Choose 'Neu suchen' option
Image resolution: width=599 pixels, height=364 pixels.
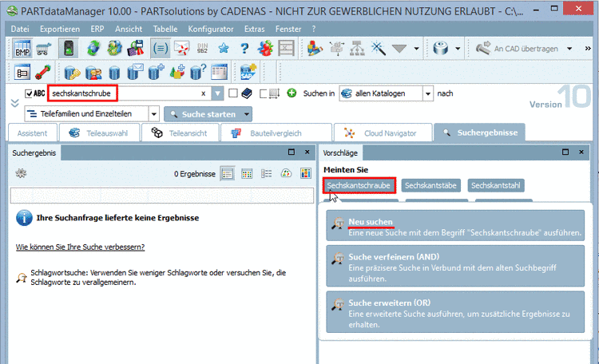(455, 226)
